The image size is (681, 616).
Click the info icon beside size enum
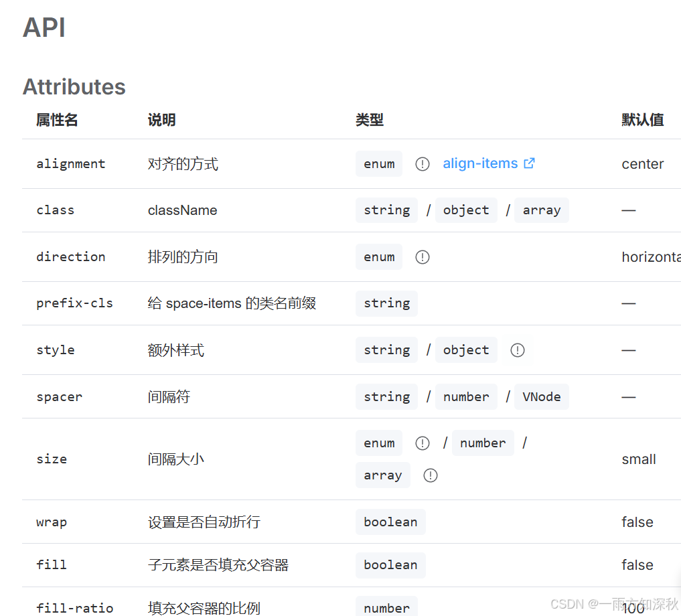click(422, 443)
